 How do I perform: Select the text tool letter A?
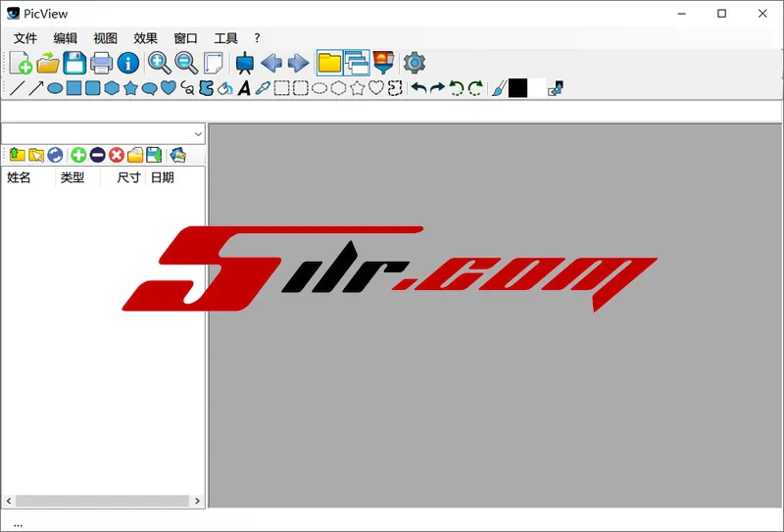tap(244, 88)
